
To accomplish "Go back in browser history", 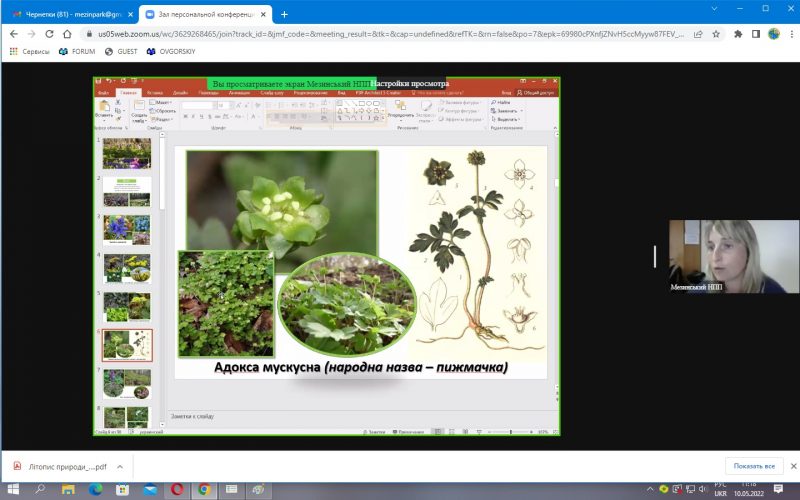I will coord(12,33).
